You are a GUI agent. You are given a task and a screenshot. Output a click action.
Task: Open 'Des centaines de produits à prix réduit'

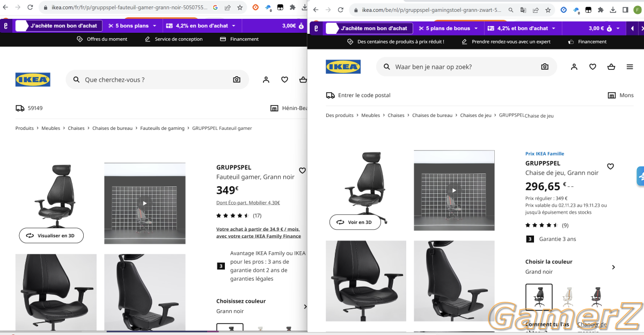coord(396,41)
